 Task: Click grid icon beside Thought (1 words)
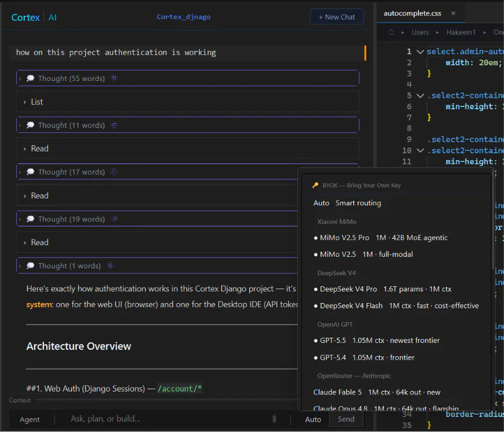pyautogui.click(x=110, y=265)
